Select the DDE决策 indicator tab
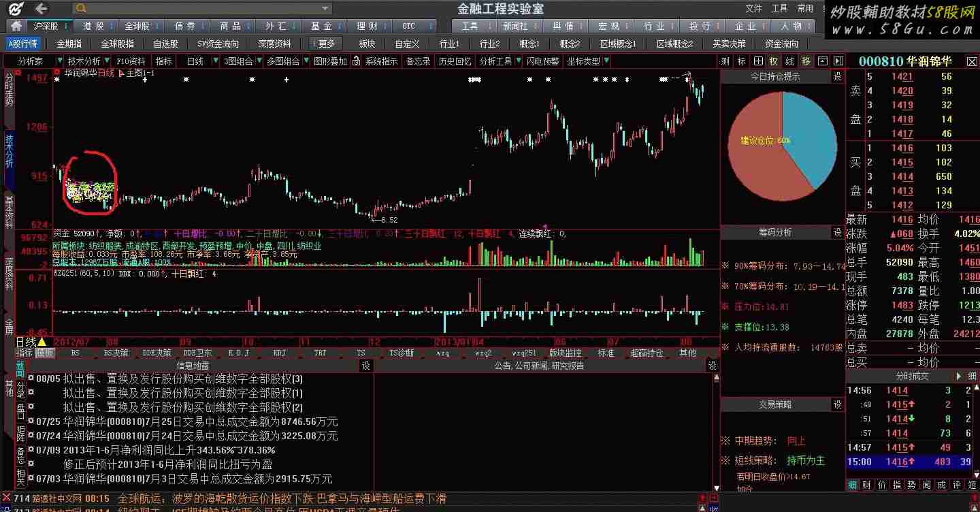980x512 pixels. (157, 353)
